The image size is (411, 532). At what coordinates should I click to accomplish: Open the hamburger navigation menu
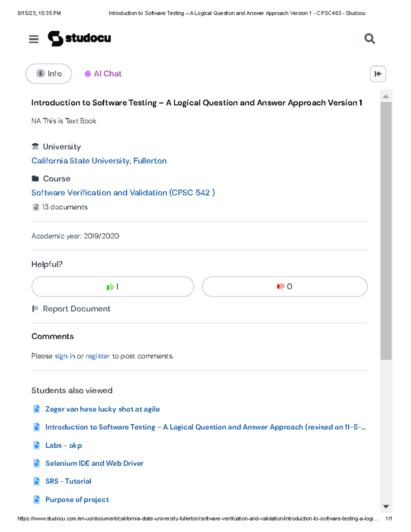(34, 39)
